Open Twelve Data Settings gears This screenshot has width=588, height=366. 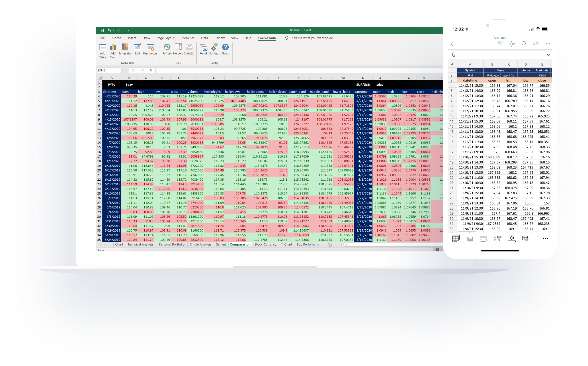tap(214, 47)
